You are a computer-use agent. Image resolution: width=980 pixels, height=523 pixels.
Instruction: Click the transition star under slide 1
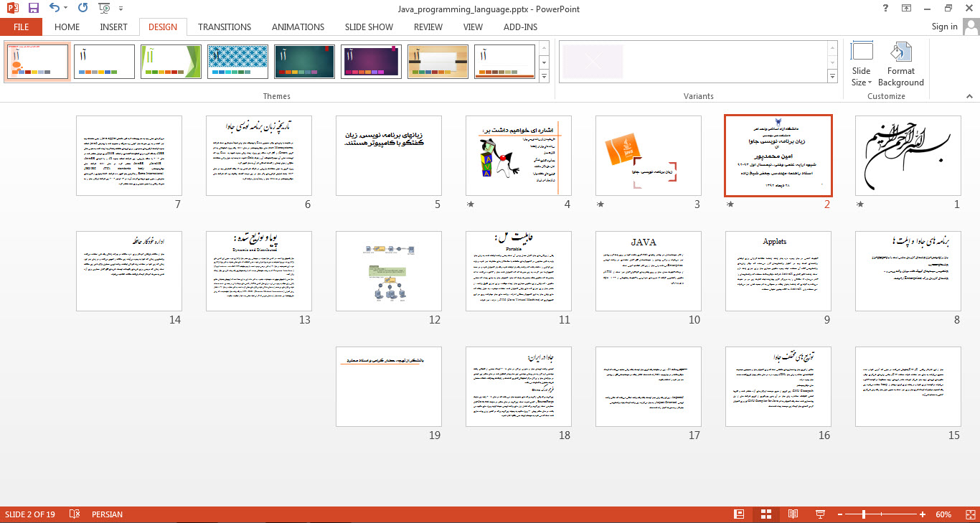pyautogui.click(x=861, y=205)
